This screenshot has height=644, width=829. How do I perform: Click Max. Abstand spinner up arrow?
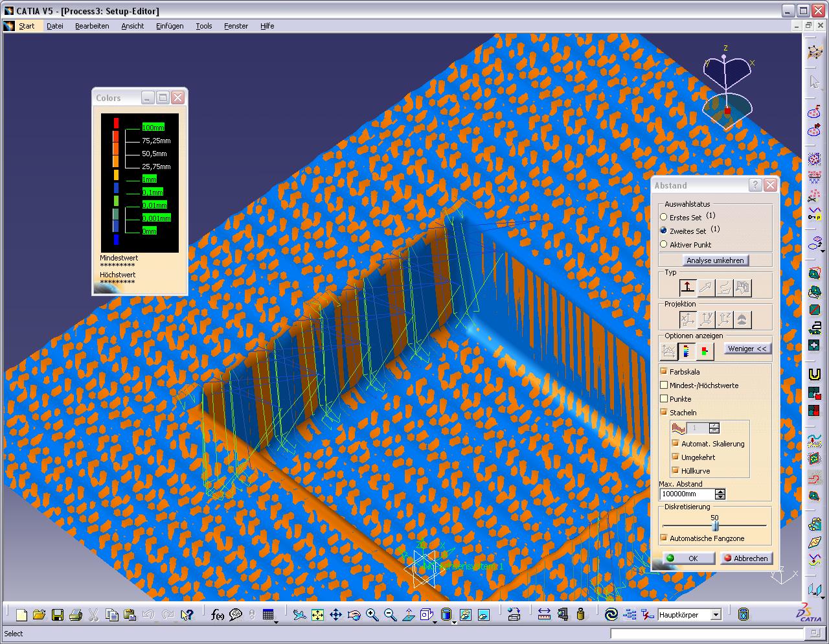pyautogui.click(x=720, y=491)
